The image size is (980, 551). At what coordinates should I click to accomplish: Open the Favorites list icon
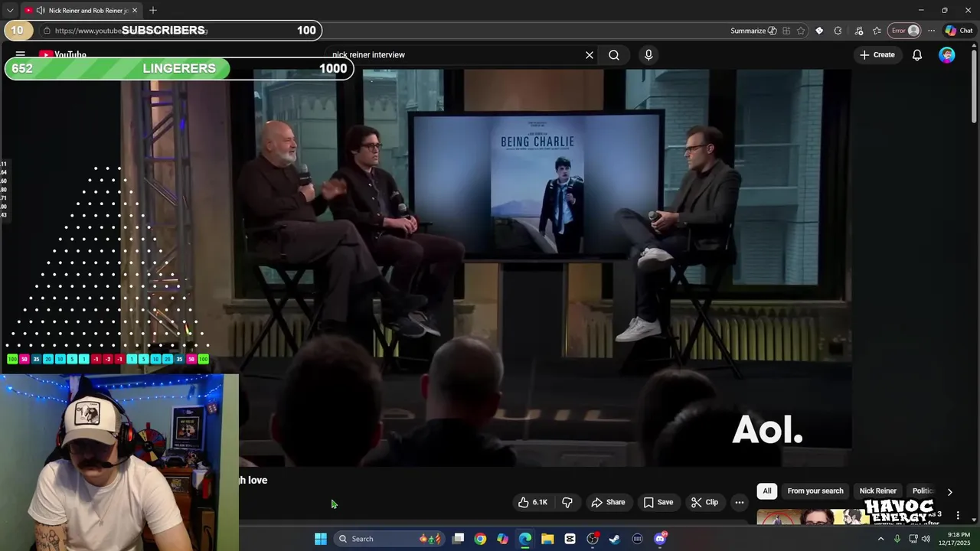click(x=877, y=31)
